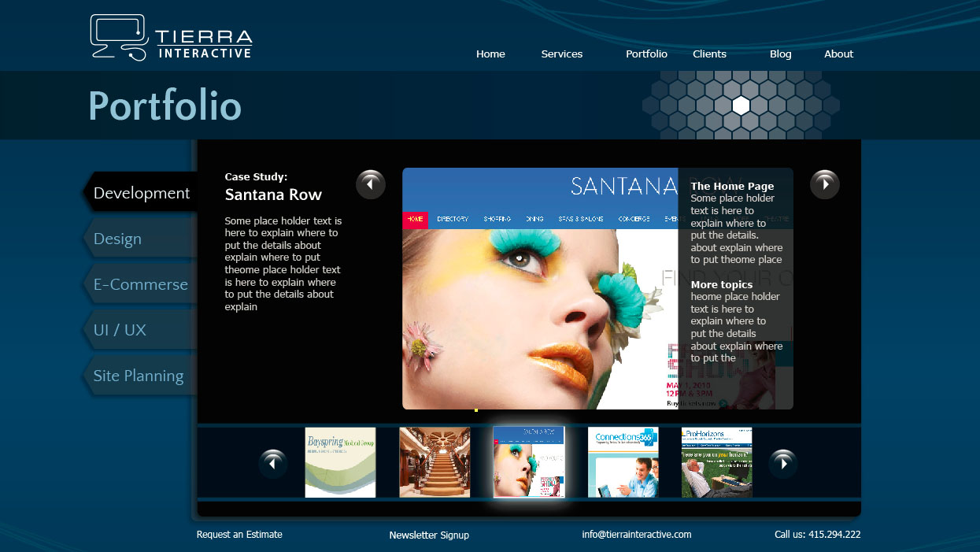
Task: Click the 'More topics' overlay heading
Action: [x=722, y=285]
